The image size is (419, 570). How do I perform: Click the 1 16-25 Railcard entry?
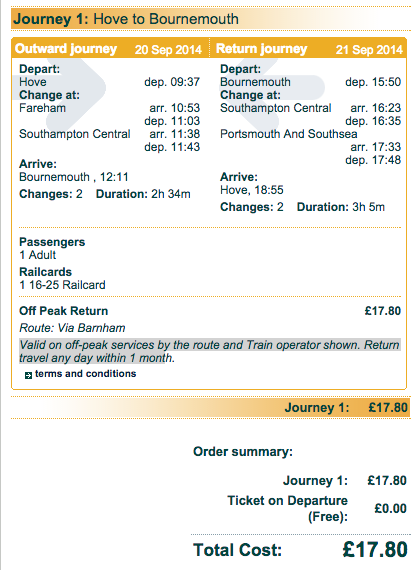pyautogui.click(x=62, y=285)
